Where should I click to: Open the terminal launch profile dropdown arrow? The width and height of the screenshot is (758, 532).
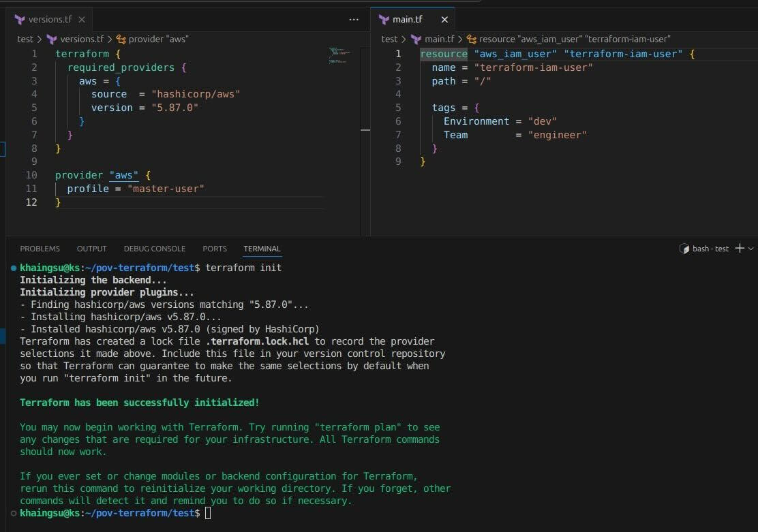coord(751,249)
